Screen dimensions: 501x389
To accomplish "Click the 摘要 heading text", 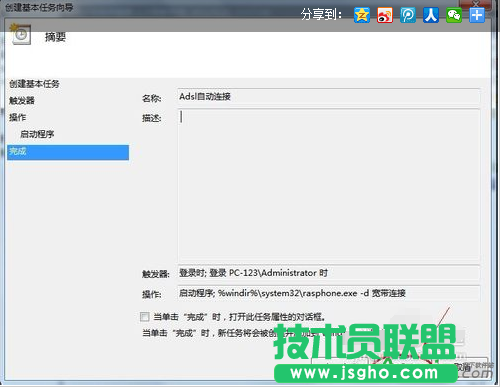I will pos(55,37).
